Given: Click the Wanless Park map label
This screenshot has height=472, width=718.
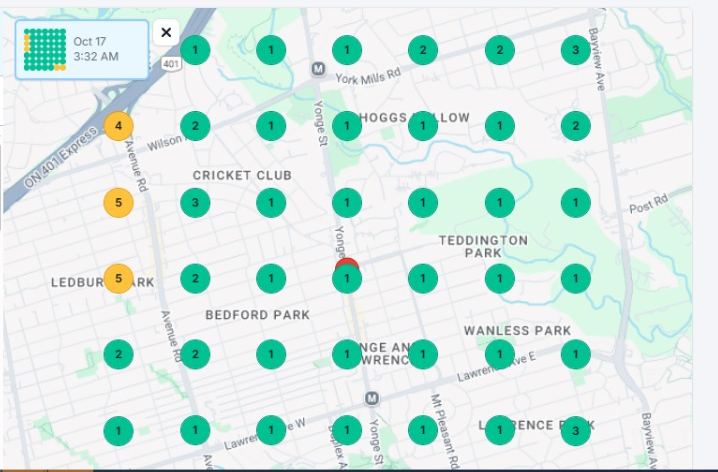Looking at the screenshot, I should (517, 331).
